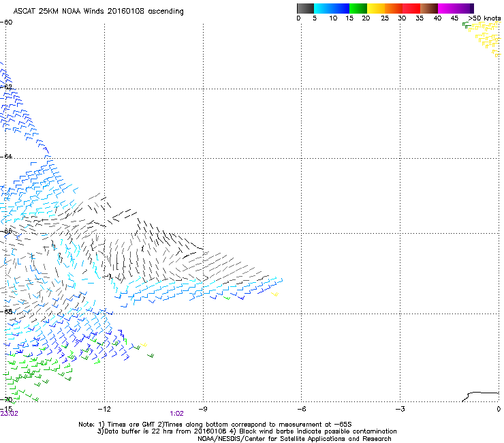Viewport: 504px width, 443px height.
Task: Click the "-60" latitude axis label
Action: coord(6,22)
